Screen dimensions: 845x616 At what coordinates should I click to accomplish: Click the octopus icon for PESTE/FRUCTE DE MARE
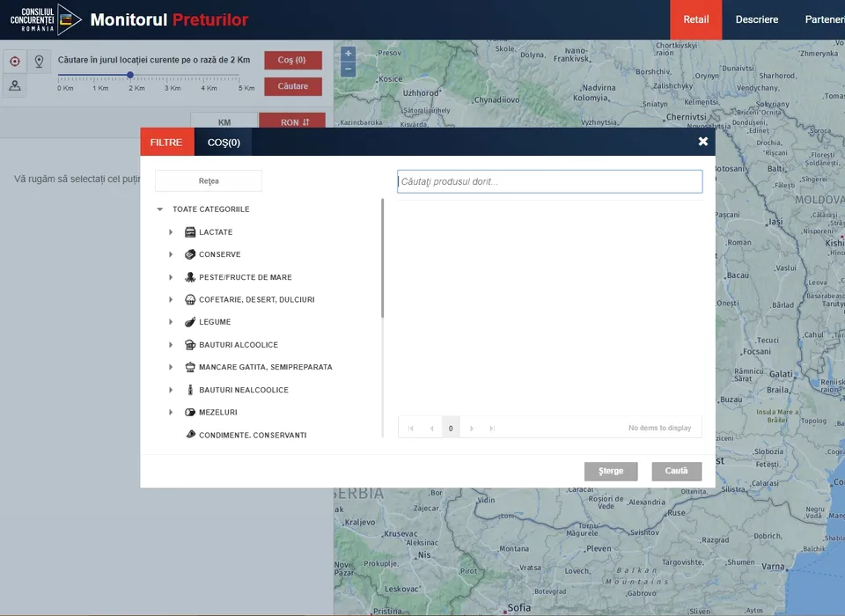[190, 277]
